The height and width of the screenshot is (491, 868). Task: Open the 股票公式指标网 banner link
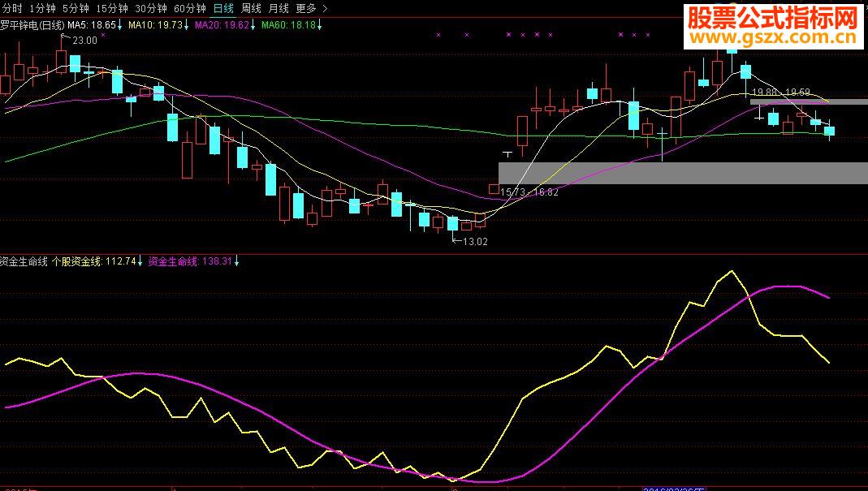773,26
